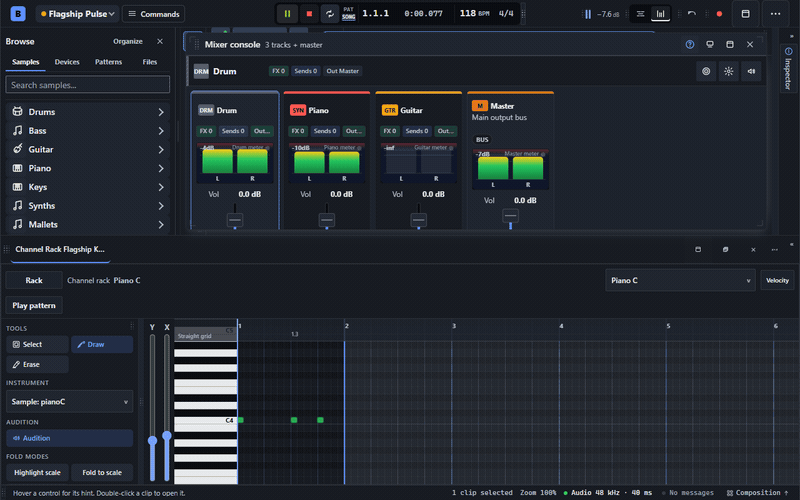Enable Highlight scale fold mode

(37, 472)
